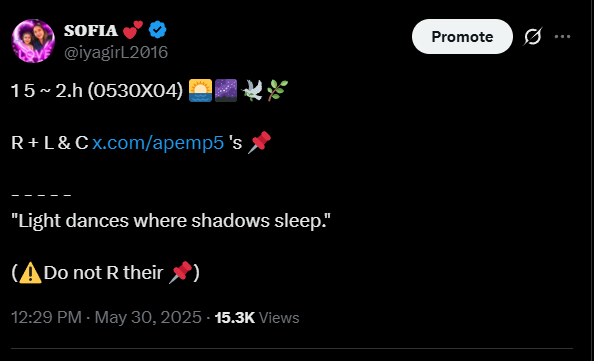This screenshot has width=594, height=361.
Task: Open SOFIA's profile avatar picture
Action: tap(33, 41)
